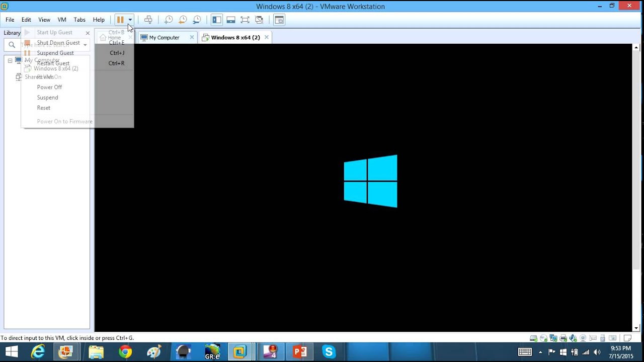Toggle Unity mode toolbar icon
This screenshot has height=362, width=644.
(x=259, y=20)
